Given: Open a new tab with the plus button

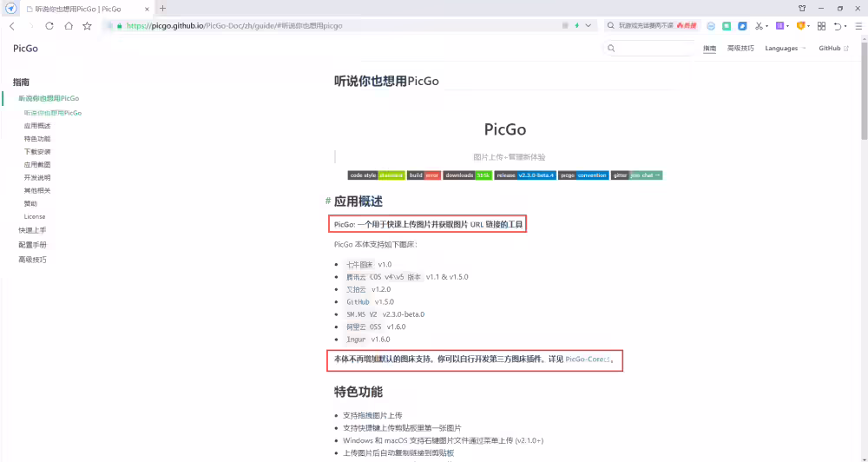Looking at the screenshot, I should 163,9.
